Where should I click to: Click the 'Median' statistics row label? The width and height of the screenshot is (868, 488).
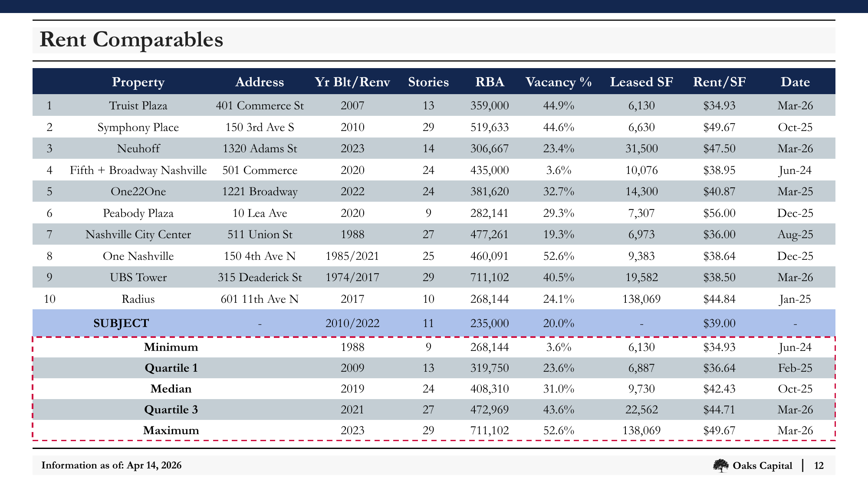[x=171, y=389]
